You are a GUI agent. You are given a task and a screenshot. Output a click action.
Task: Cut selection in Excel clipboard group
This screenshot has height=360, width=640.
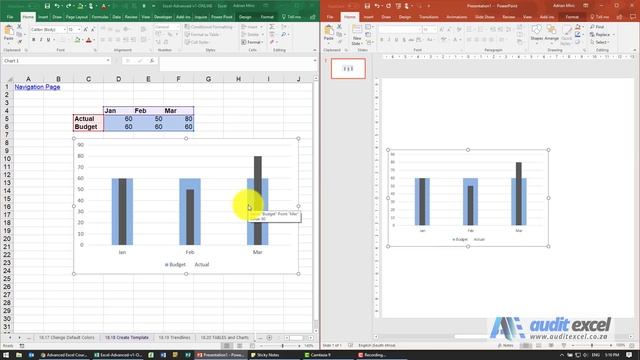[19, 27]
